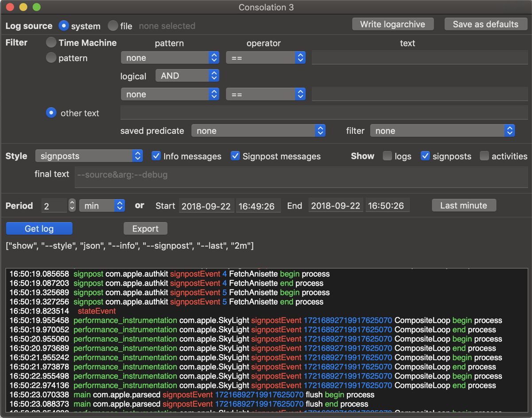The image size is (532, 418).
Task: Enable the logs checkbox under Show
Action: pyautogui.click(x=387, y=156)
